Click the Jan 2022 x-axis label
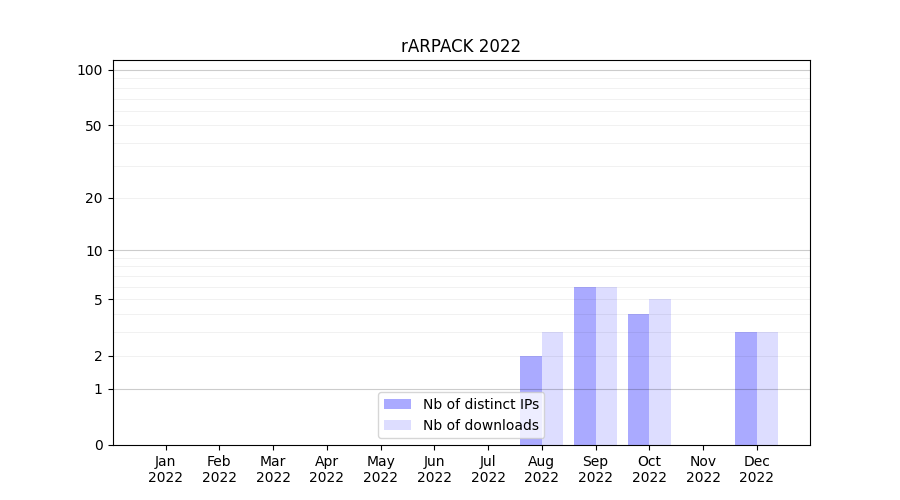 [x=166, y=469]
